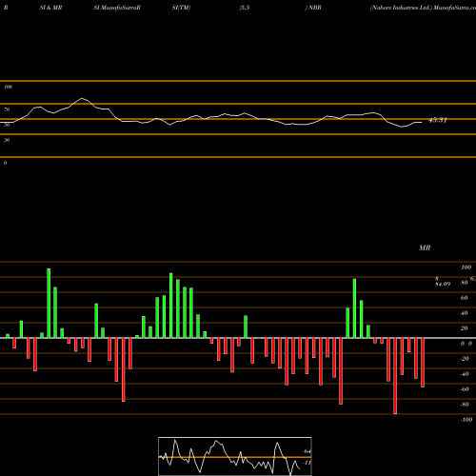Click the -11 label in mini chart
This screenshot has height=476, width=476.
coord(307,463)
